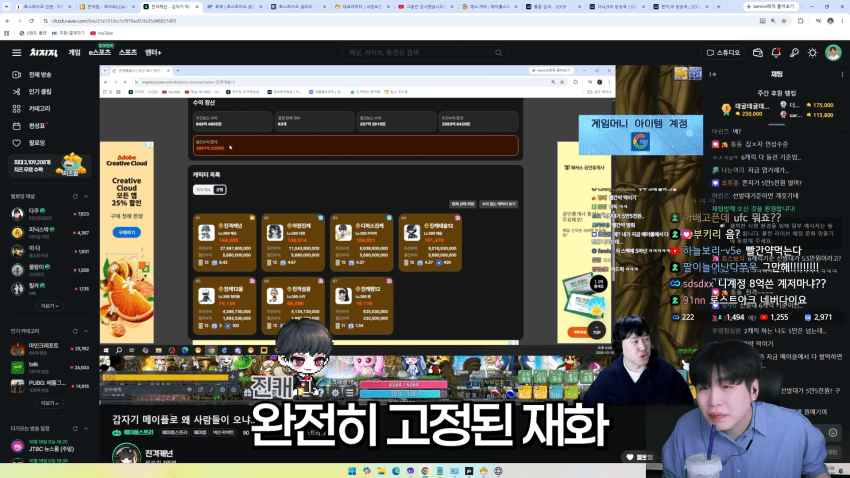850x478 pixels.
Task: Click the Chzzk logo
Action: [x=43, y=53]
